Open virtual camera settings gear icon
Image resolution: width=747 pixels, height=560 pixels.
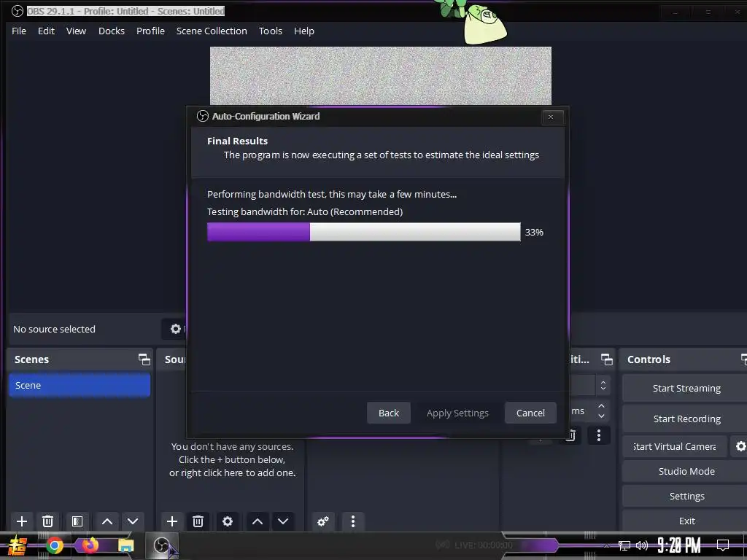coord(740,446)
